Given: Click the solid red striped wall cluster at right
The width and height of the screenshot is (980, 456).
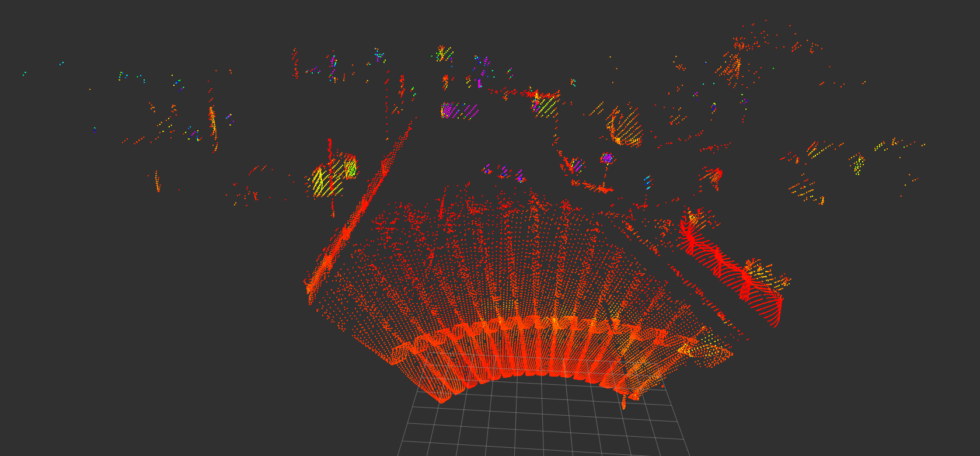Looking at the screenshot, I should (x=733, y=269).
